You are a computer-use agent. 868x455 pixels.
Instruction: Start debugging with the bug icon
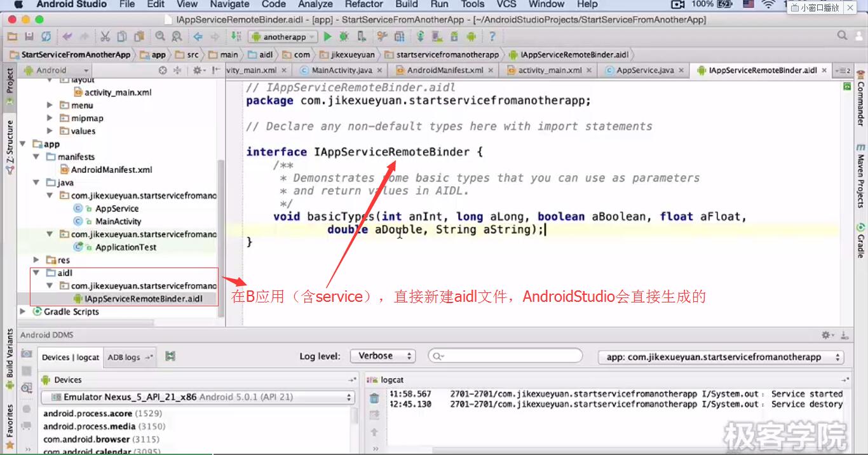point(345,37)
